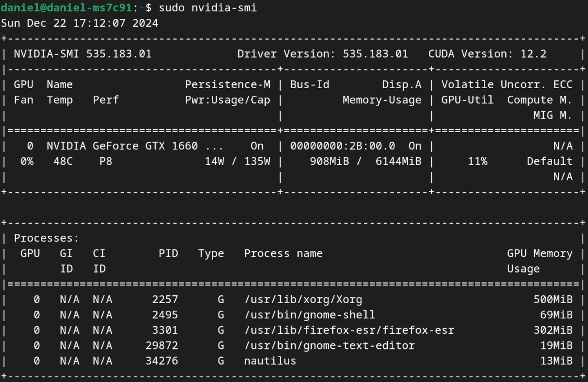The image size is (588, 382).
Task: Click 'NVIDIA-SMI 535.183.01' header text
Action: point(83,54)
